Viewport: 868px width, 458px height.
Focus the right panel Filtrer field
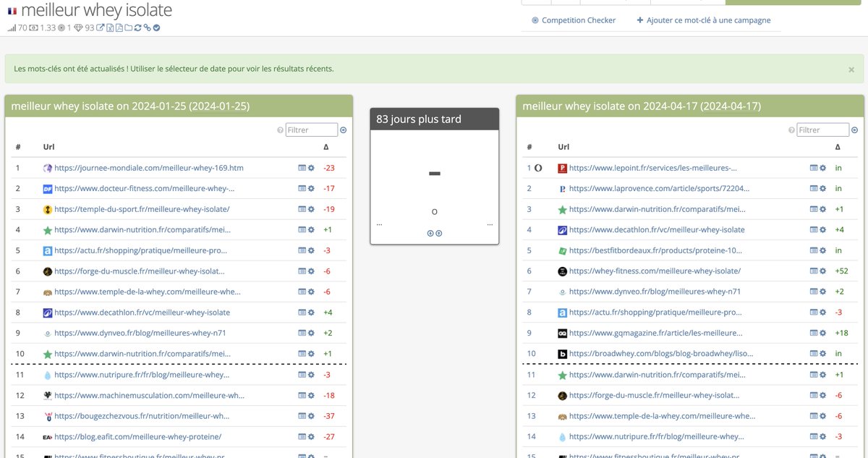click(823, 130)
